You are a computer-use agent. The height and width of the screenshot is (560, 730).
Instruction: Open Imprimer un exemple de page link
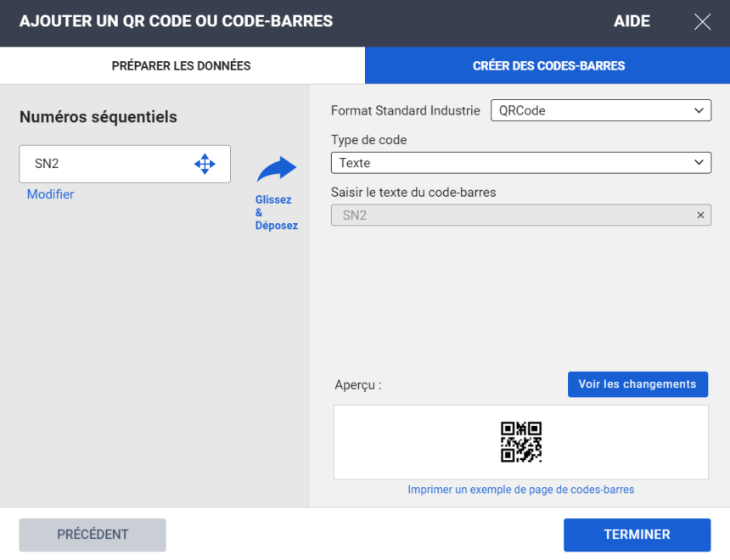point(521,490)
